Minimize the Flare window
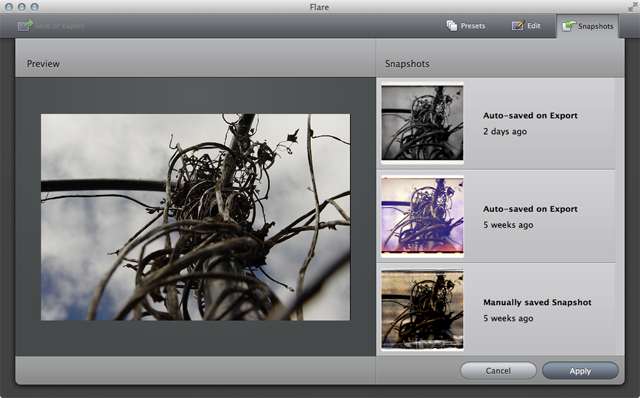The width and height of the screenshot is (640, 398). click(22, 7)
